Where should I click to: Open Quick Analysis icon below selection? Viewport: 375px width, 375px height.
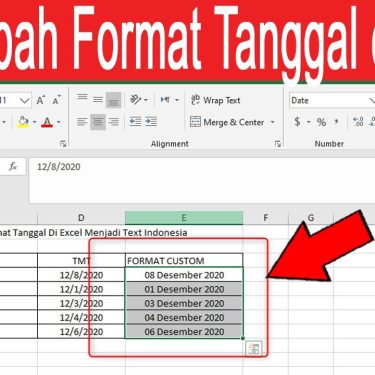(x=254, y=349)
